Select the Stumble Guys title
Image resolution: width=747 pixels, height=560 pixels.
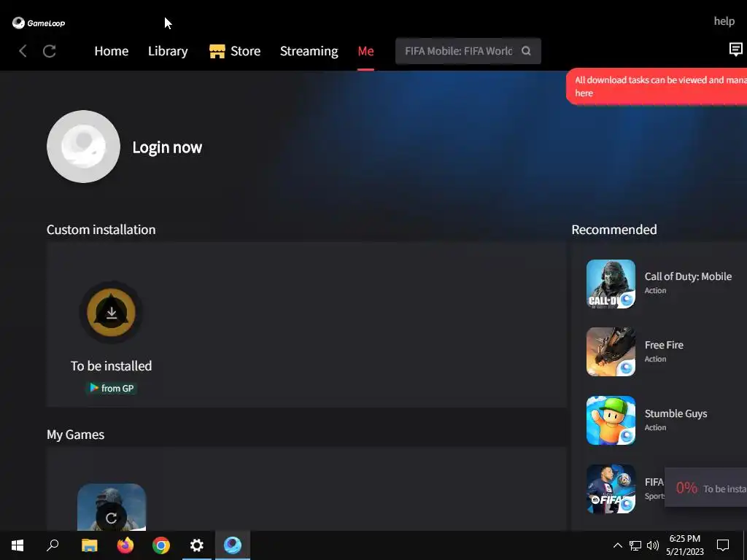[676, 413]
